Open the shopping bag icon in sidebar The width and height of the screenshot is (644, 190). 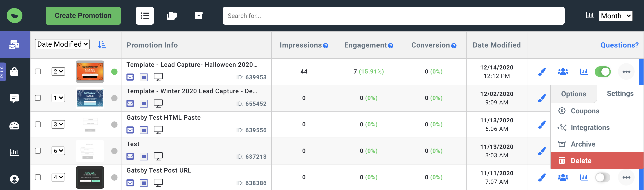(x=14, y=72)
